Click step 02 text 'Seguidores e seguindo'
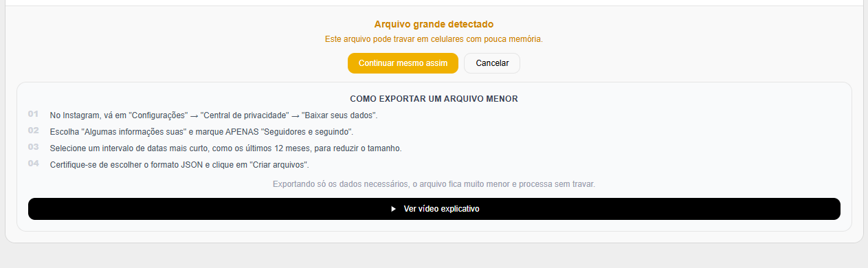 tap(201, 132)
